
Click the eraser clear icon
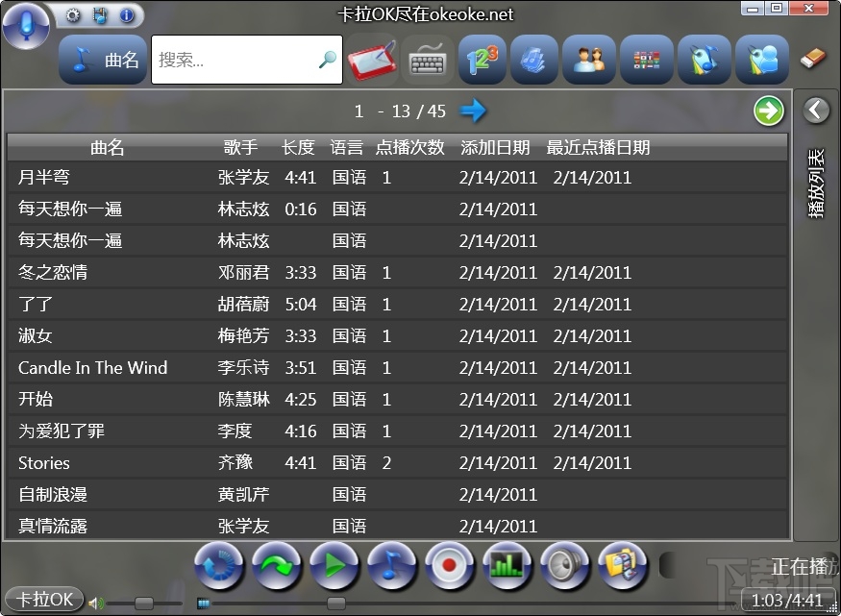[x=813, y=58]
